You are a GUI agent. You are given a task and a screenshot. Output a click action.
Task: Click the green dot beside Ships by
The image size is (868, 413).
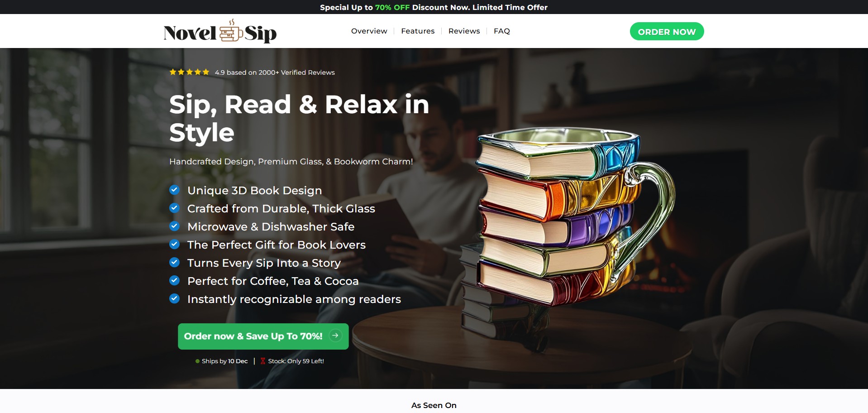(x=197, y=361)
